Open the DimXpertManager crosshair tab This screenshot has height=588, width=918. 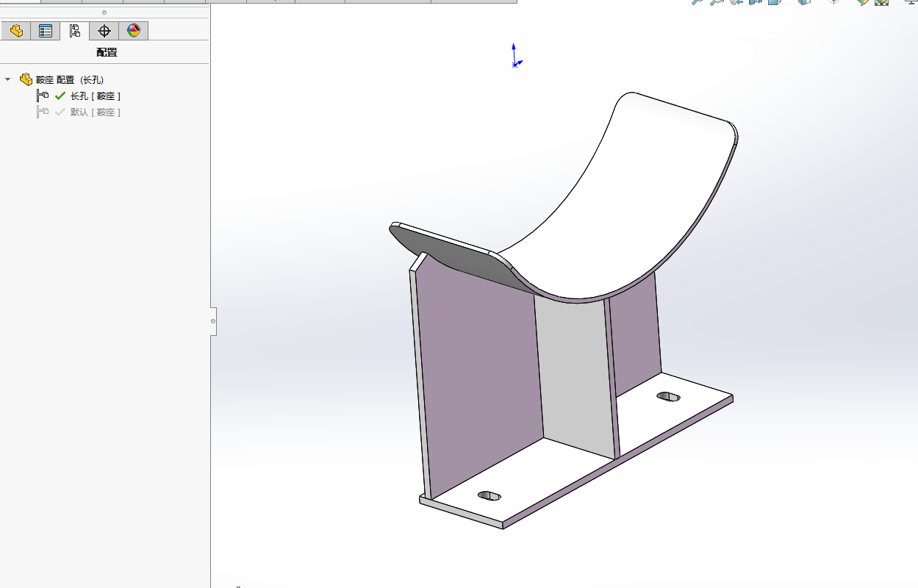pyautogui.click(x=104, y=31)
